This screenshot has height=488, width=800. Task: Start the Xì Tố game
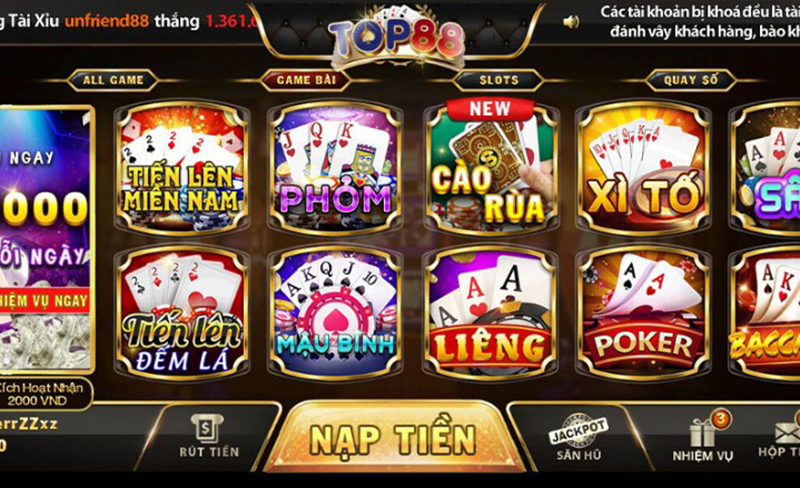[x=643, y=167]
